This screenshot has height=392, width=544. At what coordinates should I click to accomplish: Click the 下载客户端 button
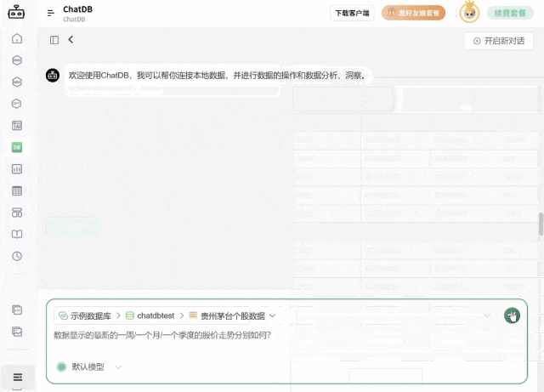coord(352,14)
